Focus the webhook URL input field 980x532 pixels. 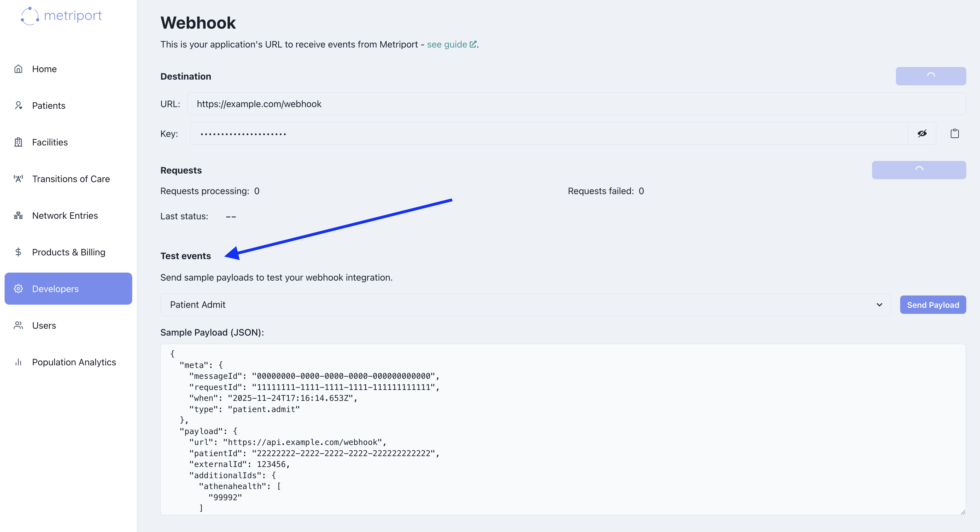click(576, 104)
